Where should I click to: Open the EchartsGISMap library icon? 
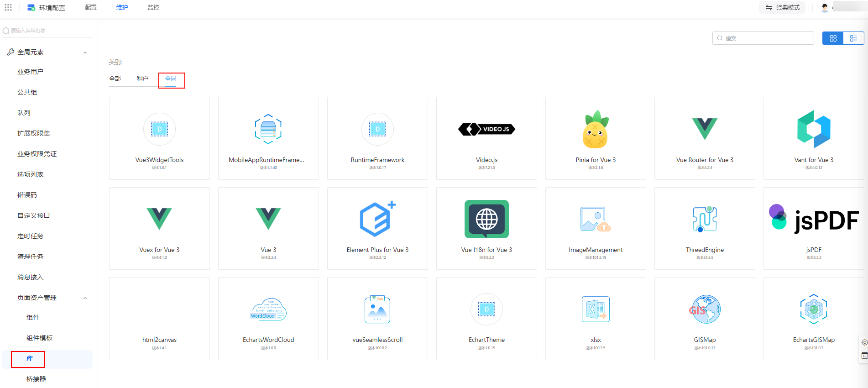click(x=814, y=309)
